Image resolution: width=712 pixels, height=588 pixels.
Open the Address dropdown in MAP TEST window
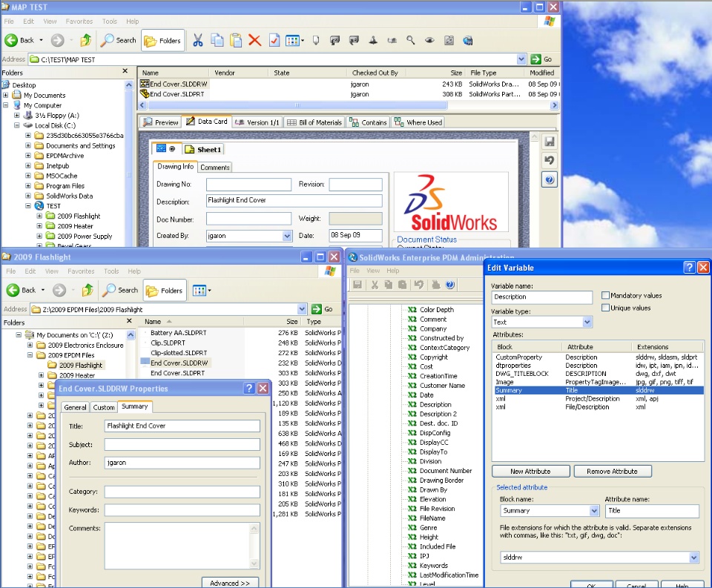521,59
